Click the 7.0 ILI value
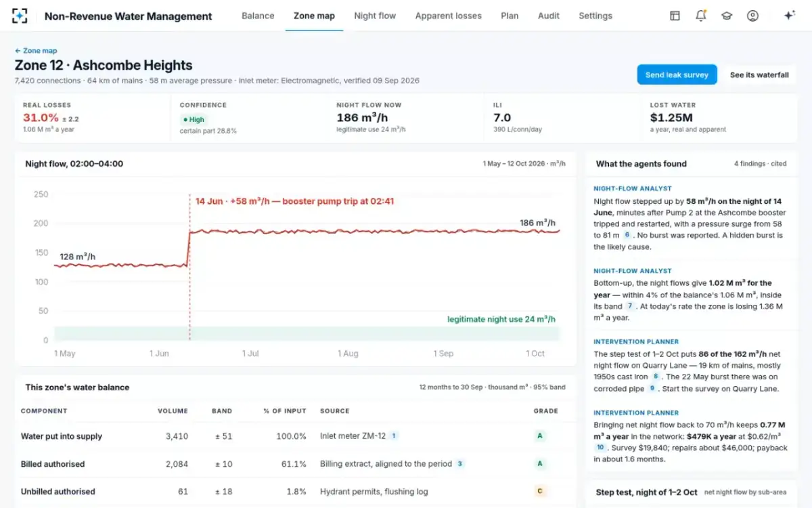The image size is (812, 508). click(x=502, y=118)
